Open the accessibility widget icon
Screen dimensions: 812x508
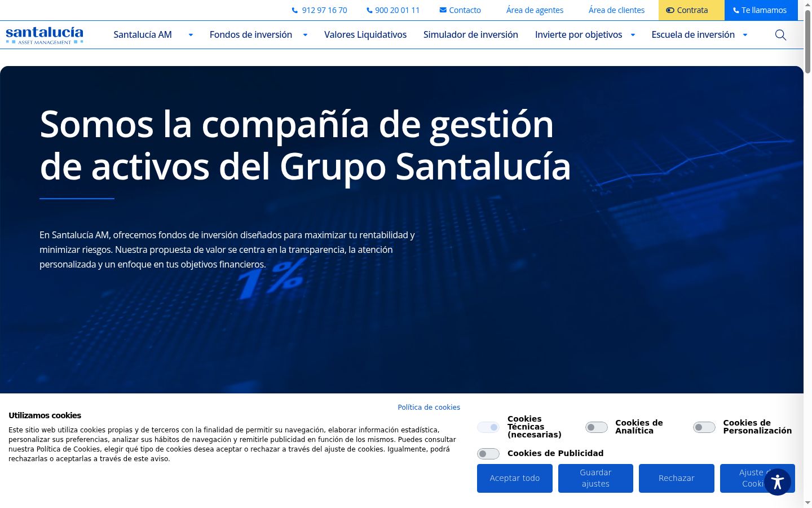[778, 482]
